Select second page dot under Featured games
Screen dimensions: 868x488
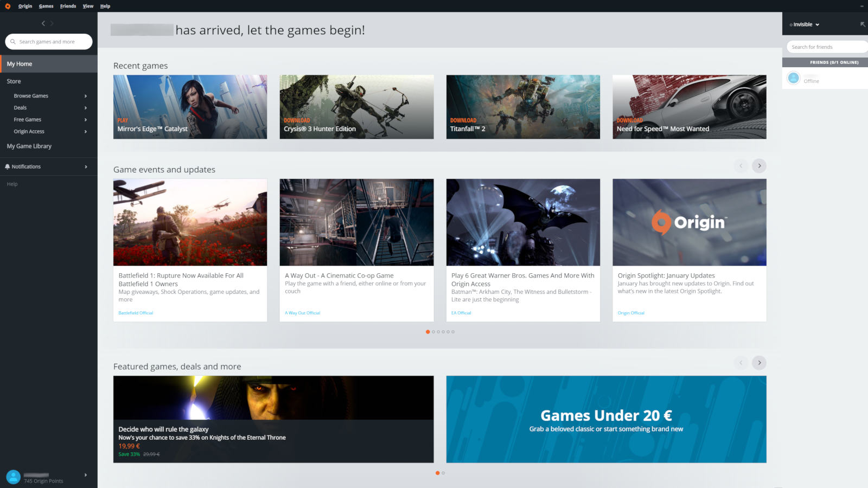tap(443, 473)
